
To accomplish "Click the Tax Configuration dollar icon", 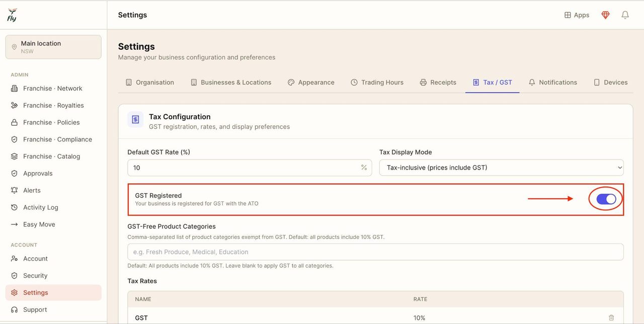I will [x=135, y=120].
